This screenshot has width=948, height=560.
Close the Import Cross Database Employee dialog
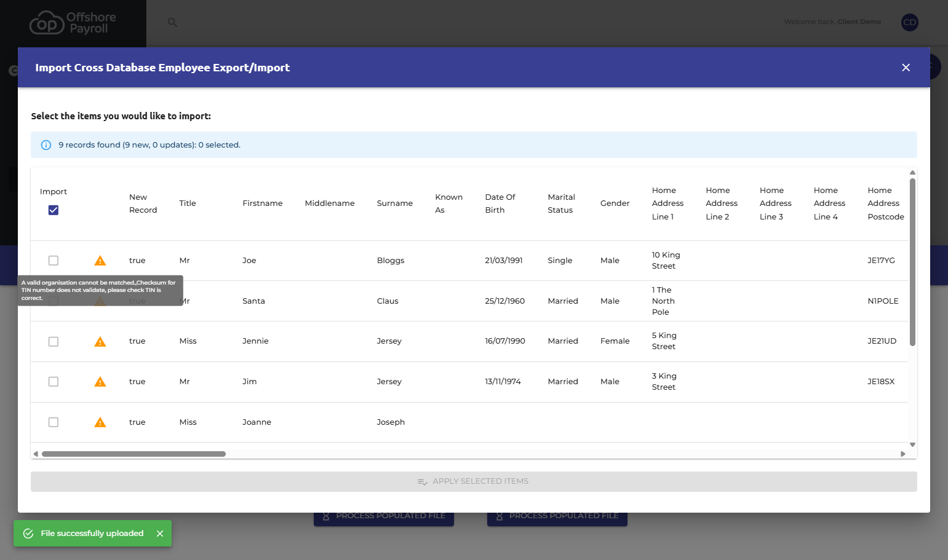tap(906, 68)
